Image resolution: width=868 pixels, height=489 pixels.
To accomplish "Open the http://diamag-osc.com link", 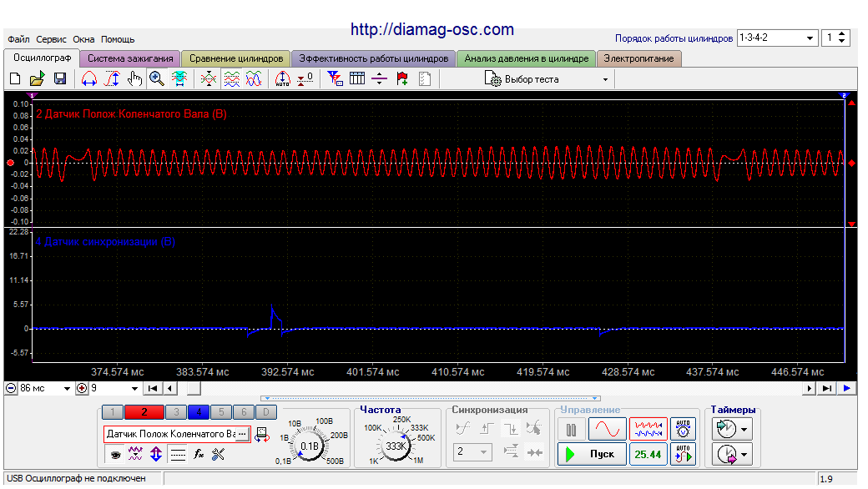I will point(432,29).
